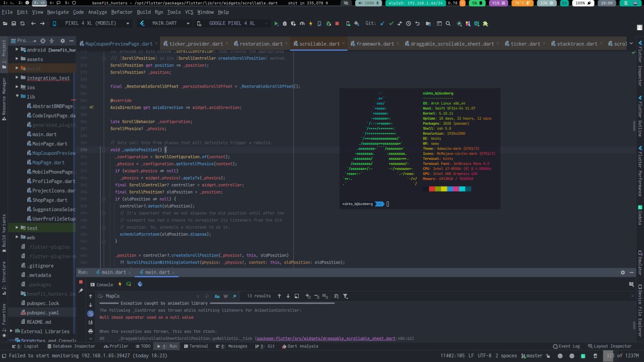
Task: Toggle Regex option in console search
Action: click(x=234, y=296)
